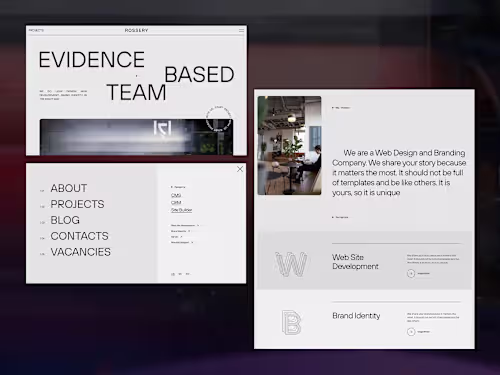Click the circle arrow under Web Site Development
500x375 pixels.
point(411,273)
